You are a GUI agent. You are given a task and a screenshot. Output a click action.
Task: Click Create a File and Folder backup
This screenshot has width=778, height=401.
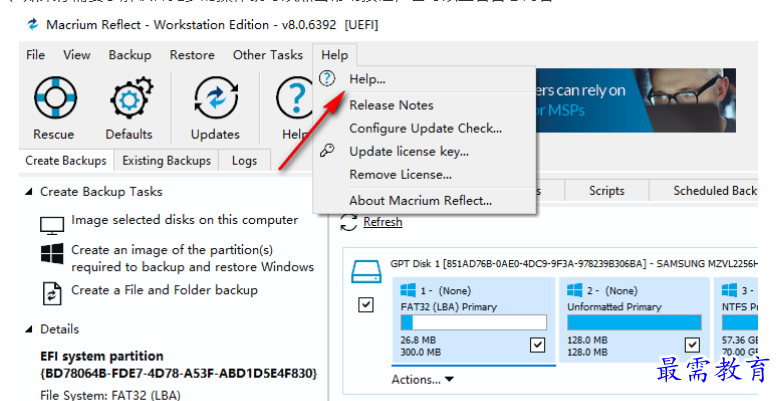click(164, 290)
